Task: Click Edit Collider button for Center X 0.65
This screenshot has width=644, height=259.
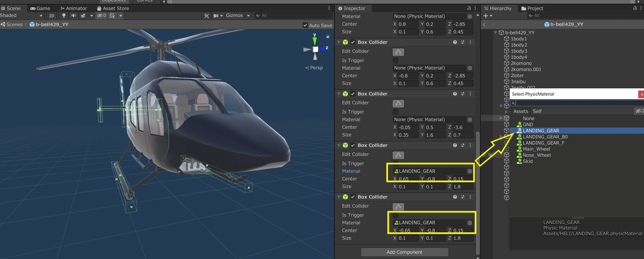Action: coord(399,154)
